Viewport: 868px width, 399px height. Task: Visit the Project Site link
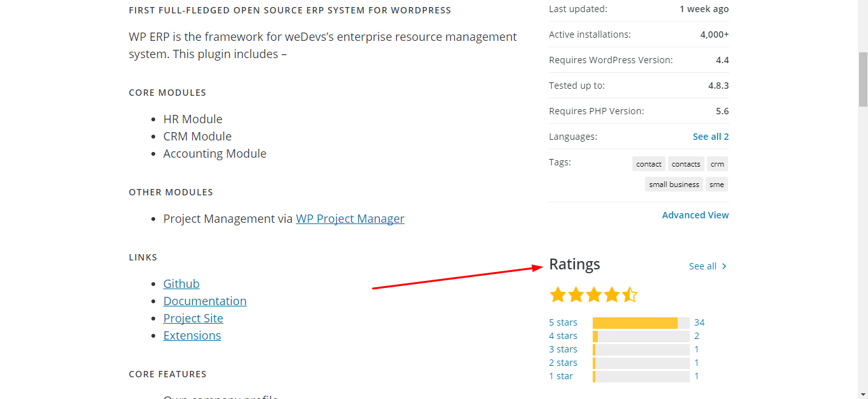(194, 318)
